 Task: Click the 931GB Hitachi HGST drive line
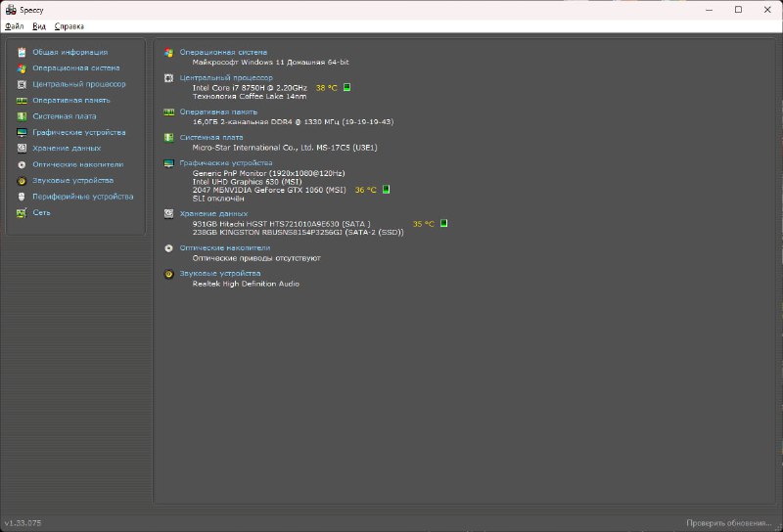281,224
